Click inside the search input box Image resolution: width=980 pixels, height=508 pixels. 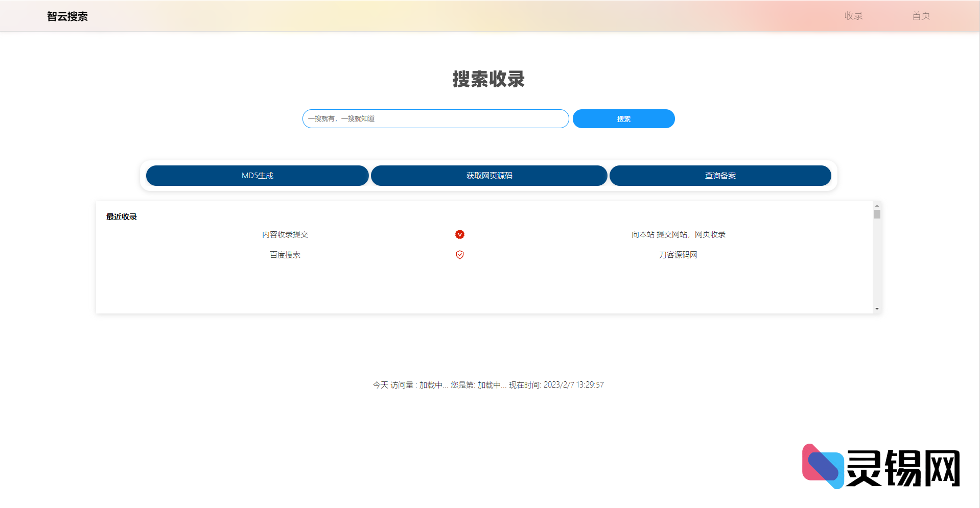[x=435, y=118]
